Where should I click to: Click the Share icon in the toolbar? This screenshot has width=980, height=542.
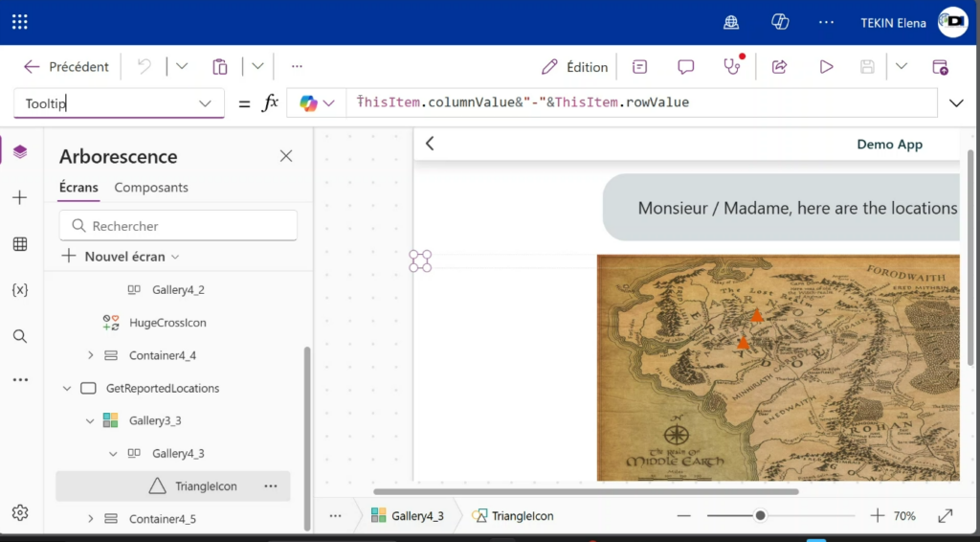[x=779, y=67]
